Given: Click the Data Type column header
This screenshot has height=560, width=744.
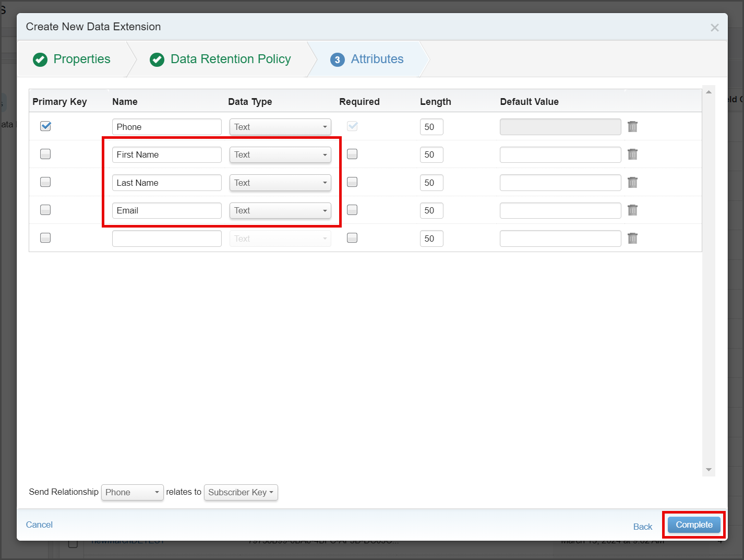Looking at the screenshot, I should [x=250, y=102].
